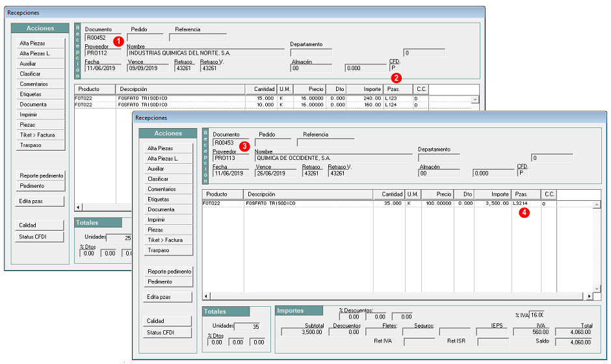Screen dimensions: 611x364
Task: Click Alta Piezas in the front Recepciones window
Action: pos(168,148)
